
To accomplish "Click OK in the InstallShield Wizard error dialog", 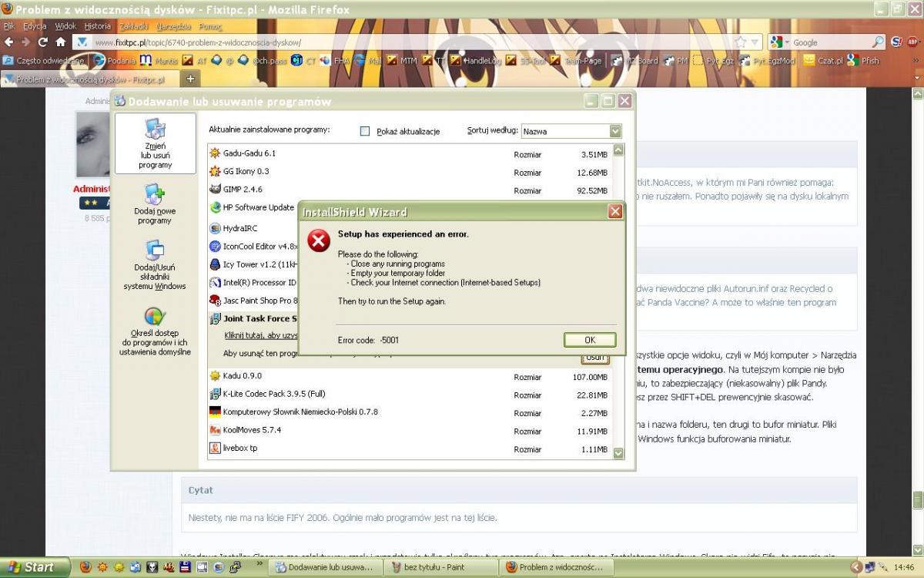I will (x=590, y=340).
